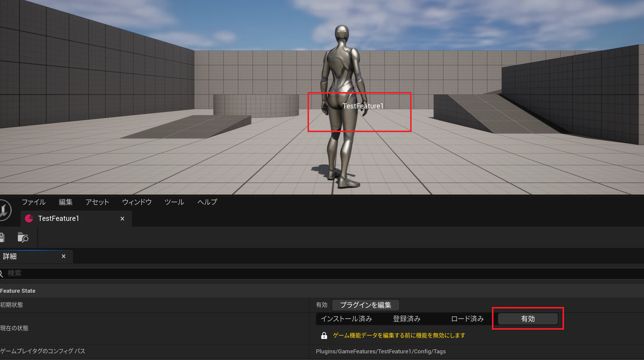Open the ヘルプ menu
This screenshot has height=360, width=644.
coord(207,202)
